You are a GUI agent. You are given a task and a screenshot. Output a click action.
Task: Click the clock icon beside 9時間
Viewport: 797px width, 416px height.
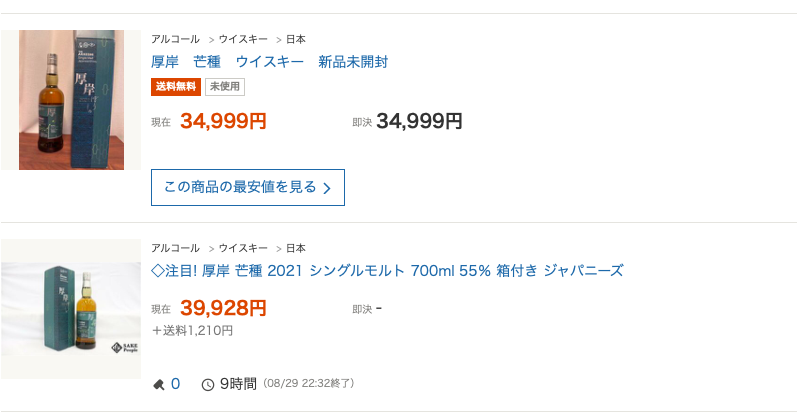(x=208, y=384)
